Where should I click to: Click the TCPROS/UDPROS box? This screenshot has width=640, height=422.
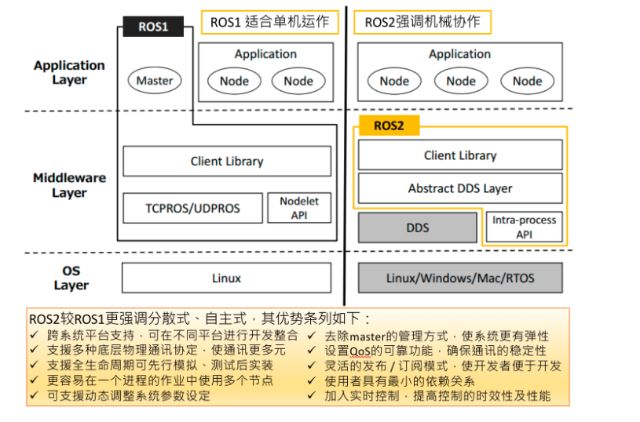(x=190, y=208)
